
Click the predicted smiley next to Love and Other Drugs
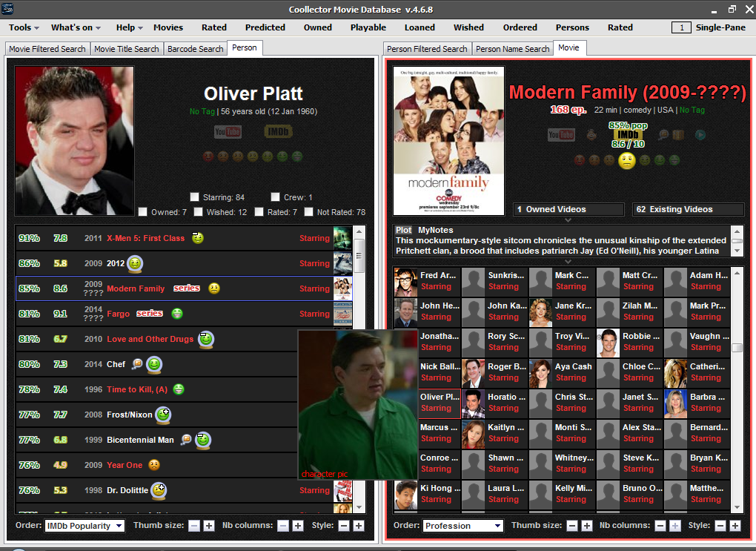[x=206, y=339]
